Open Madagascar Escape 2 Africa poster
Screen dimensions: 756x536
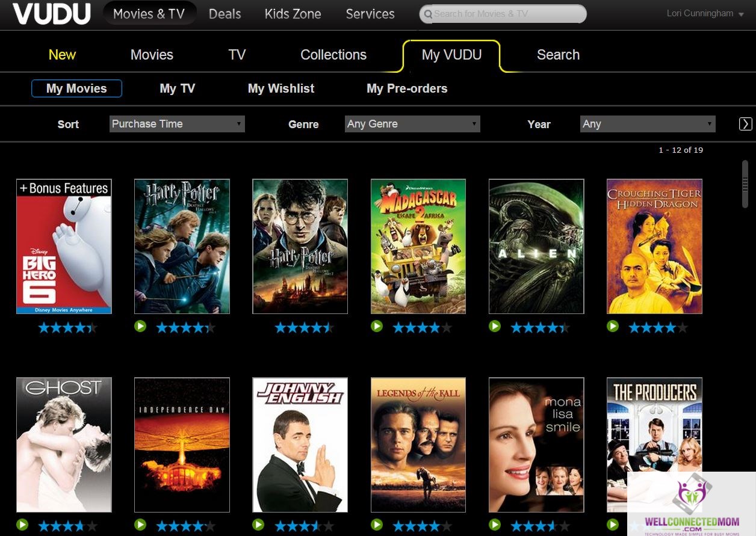click(x=418, y=247)
